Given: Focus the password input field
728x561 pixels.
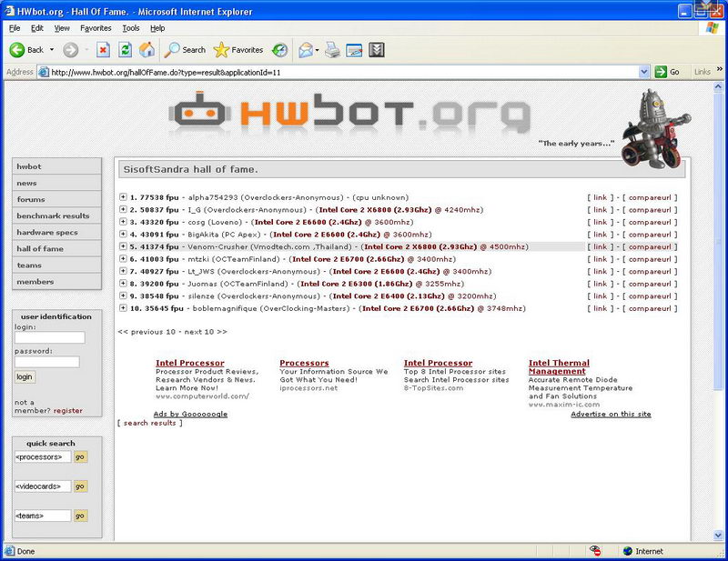Looking at the screenshot, I should point(47,362).
